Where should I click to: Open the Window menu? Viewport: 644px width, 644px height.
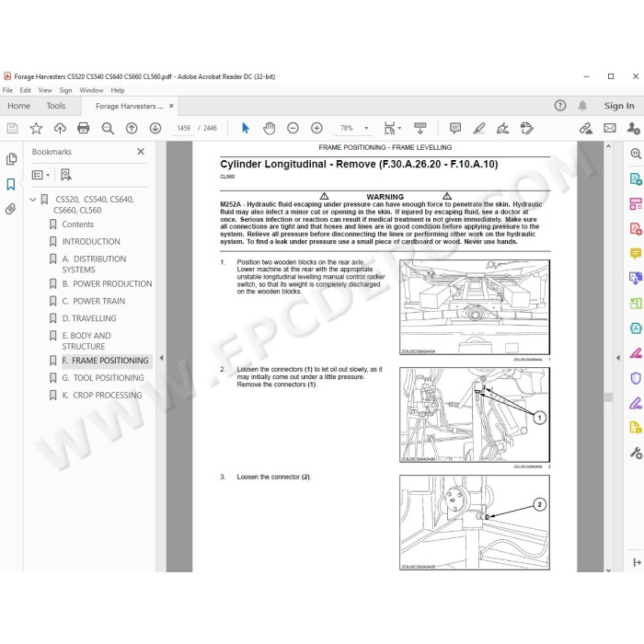tap(91, 90)
